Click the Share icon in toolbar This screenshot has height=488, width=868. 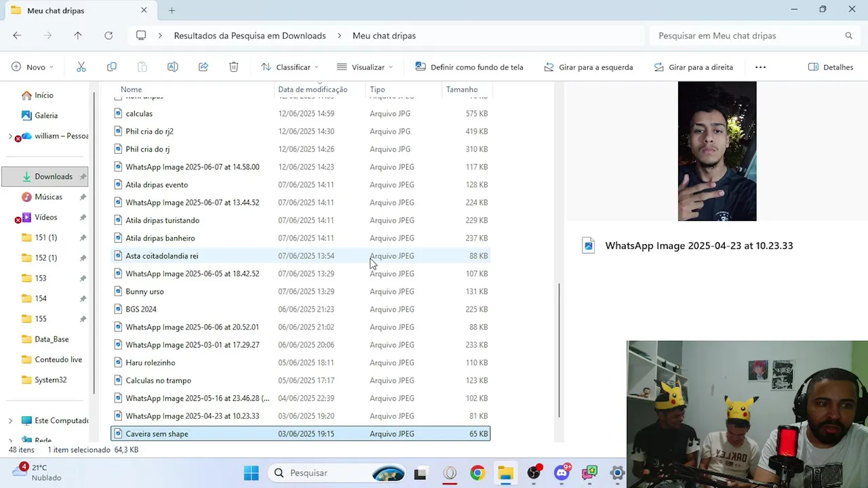tap(203, 67)
